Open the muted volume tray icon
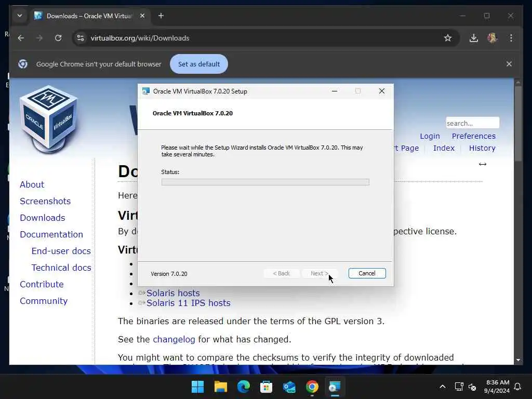This screenshot has width=532, height=399. [472, 387]
